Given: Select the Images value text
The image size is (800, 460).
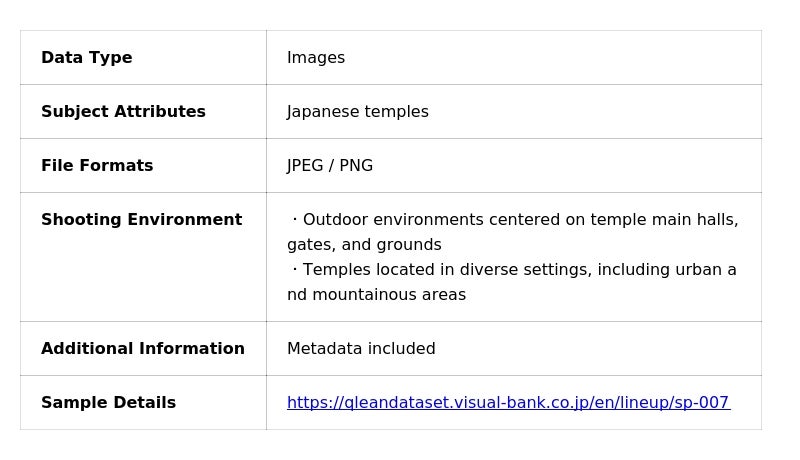Looking at the screenshot, I should coord(316,58).
